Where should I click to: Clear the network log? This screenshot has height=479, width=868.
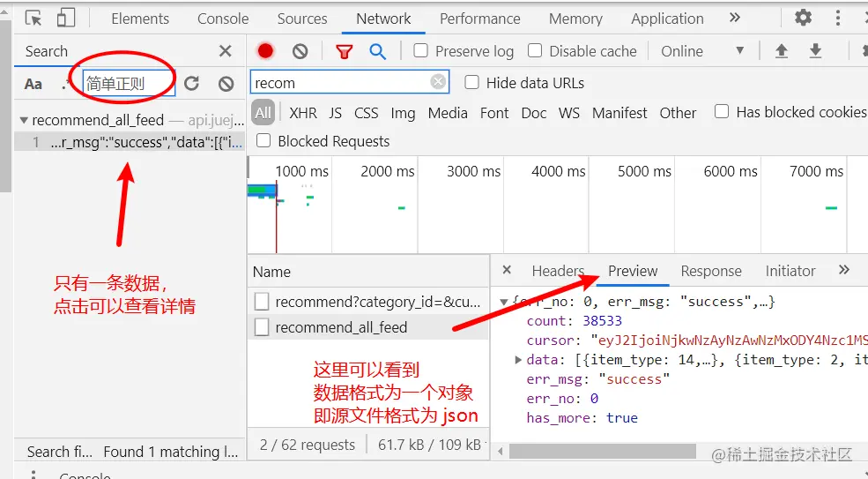[300, 51]
